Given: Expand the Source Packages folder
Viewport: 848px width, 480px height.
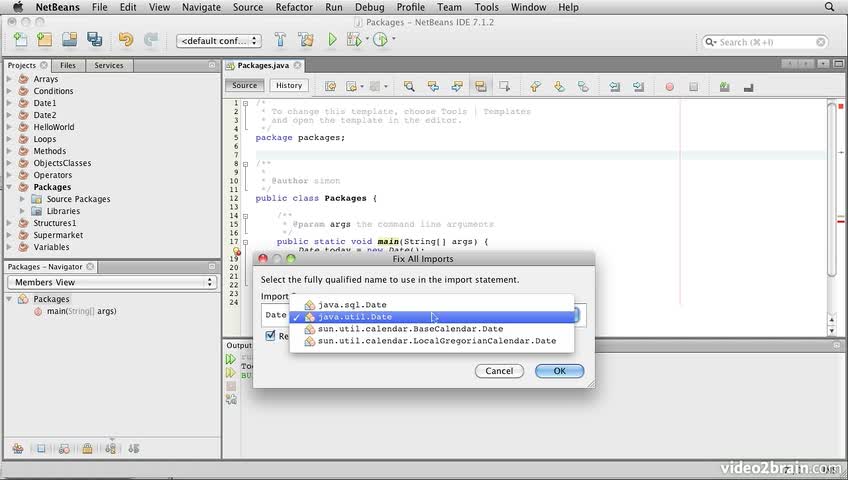Looking at the screenshot, I should tap(22, 199).
